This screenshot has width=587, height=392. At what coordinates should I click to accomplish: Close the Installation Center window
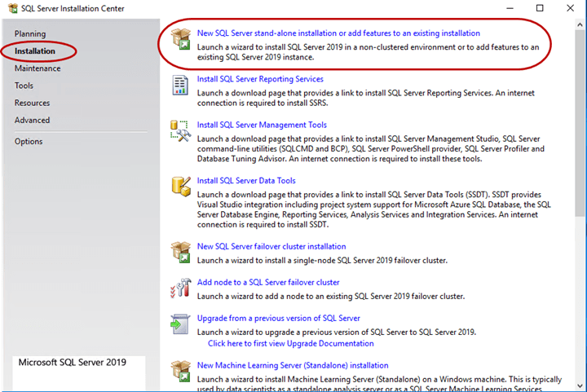click(570, 8)
